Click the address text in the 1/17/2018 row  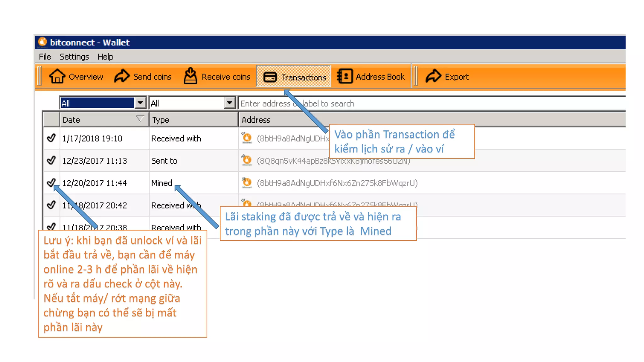coord(293,139)
